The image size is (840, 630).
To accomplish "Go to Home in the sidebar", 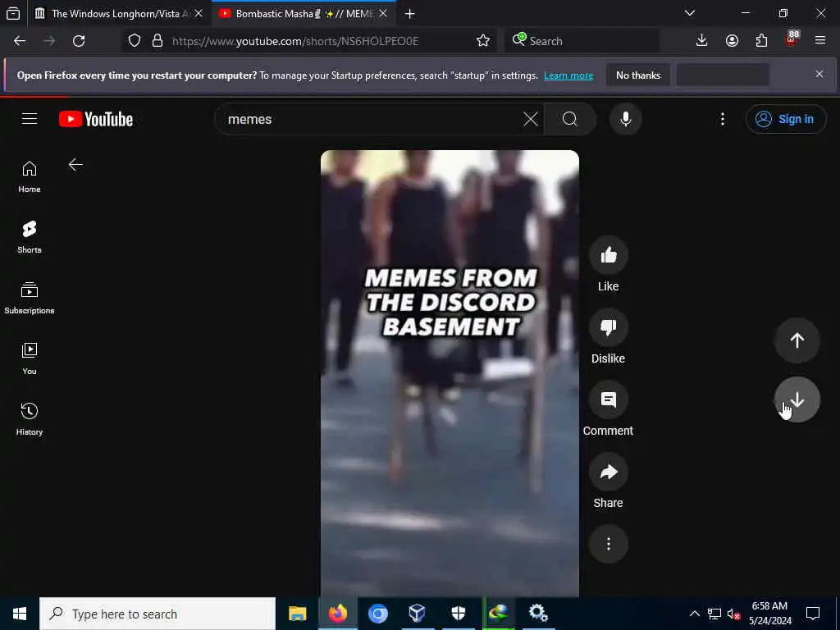I will [30, 177].
